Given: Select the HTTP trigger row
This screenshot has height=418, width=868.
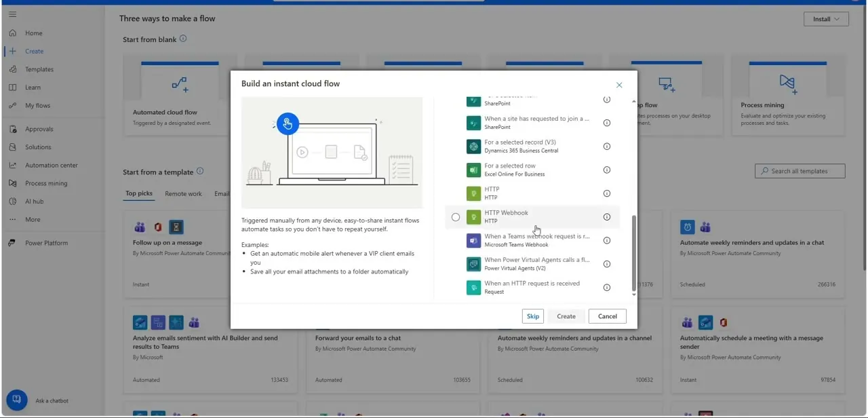Looking at the screenshot, I should [x=532, y=193].
